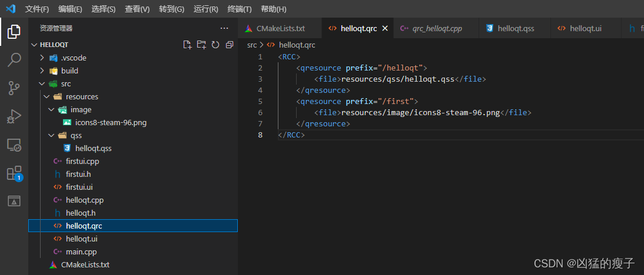Switch to the helloqt.qss tab
644x275 pixels.
click(x=514, y=28)
